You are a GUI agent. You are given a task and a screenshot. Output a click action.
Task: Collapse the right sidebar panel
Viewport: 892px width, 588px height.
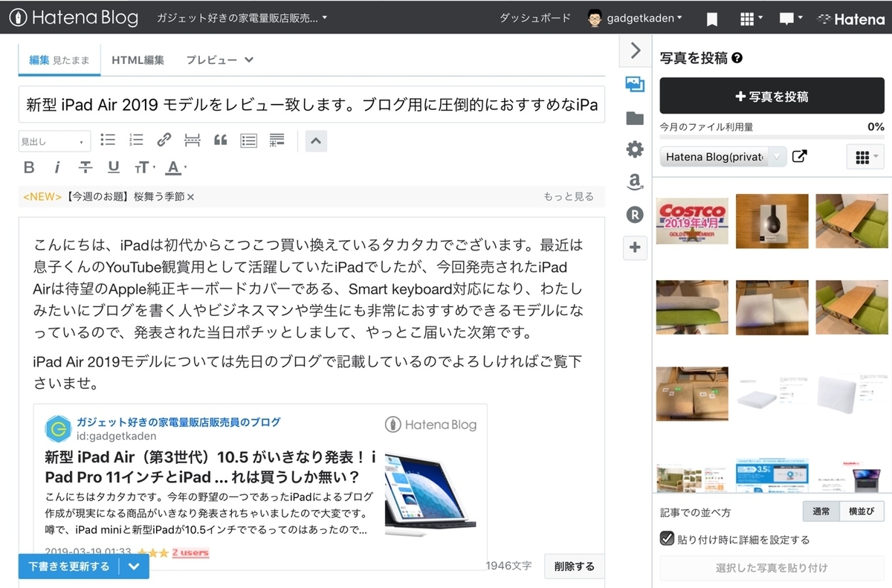point(635,51)
